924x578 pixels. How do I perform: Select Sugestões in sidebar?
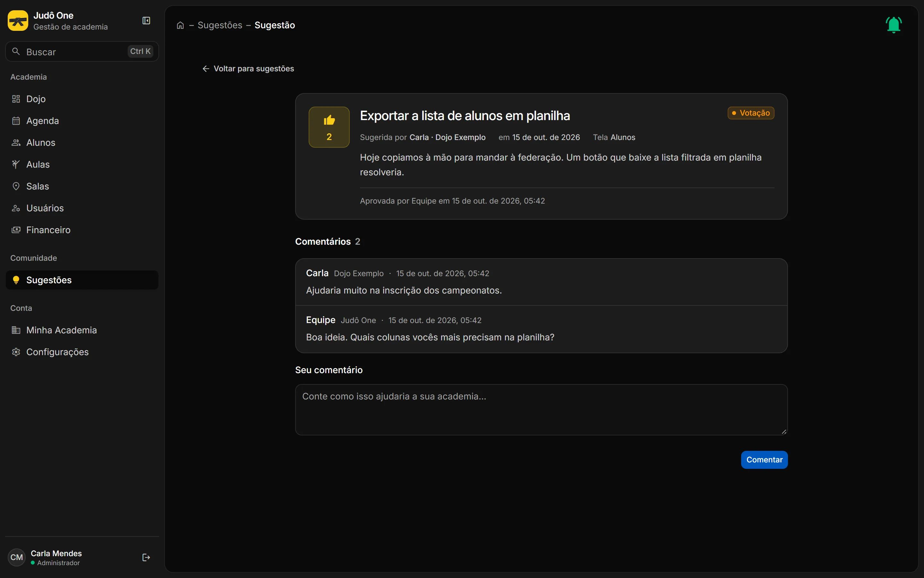pyautogui.click(x=82, y=280)
